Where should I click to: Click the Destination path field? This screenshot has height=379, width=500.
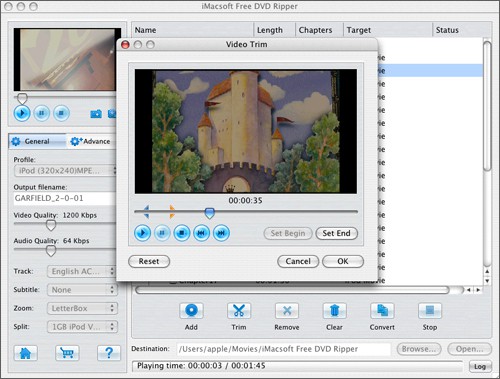click(x=283, y=349)
